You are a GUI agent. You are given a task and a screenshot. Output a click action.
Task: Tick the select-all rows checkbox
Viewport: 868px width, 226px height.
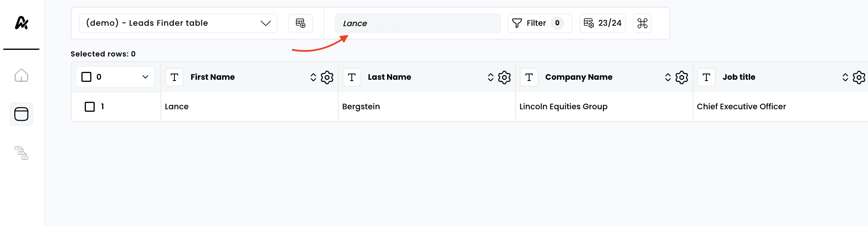tap(86, 77)
